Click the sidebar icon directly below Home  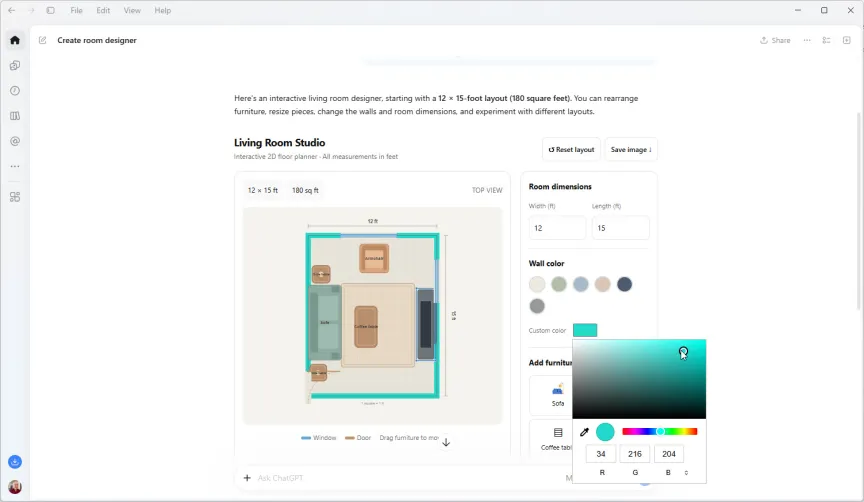coord(15,66)
